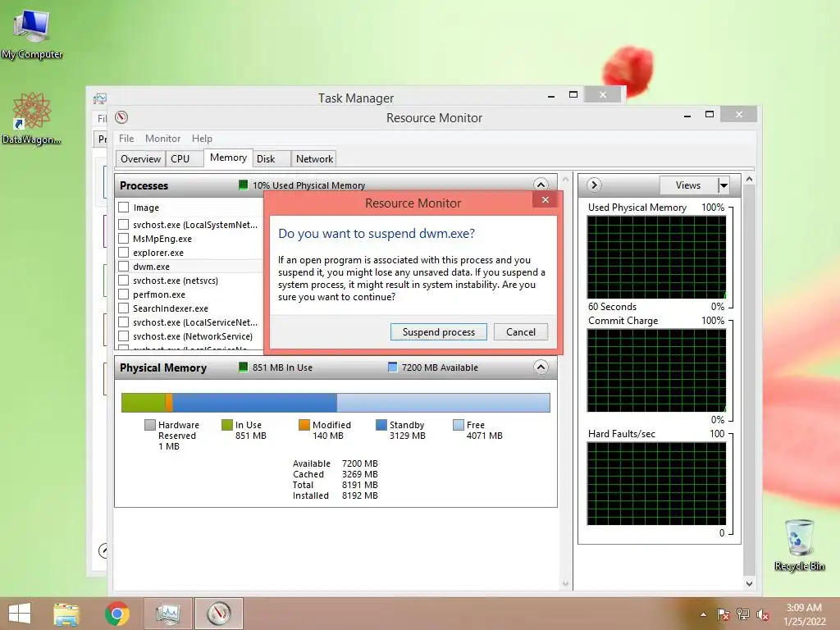Click Resource Monitor taskbar icon

coord(218,614)
